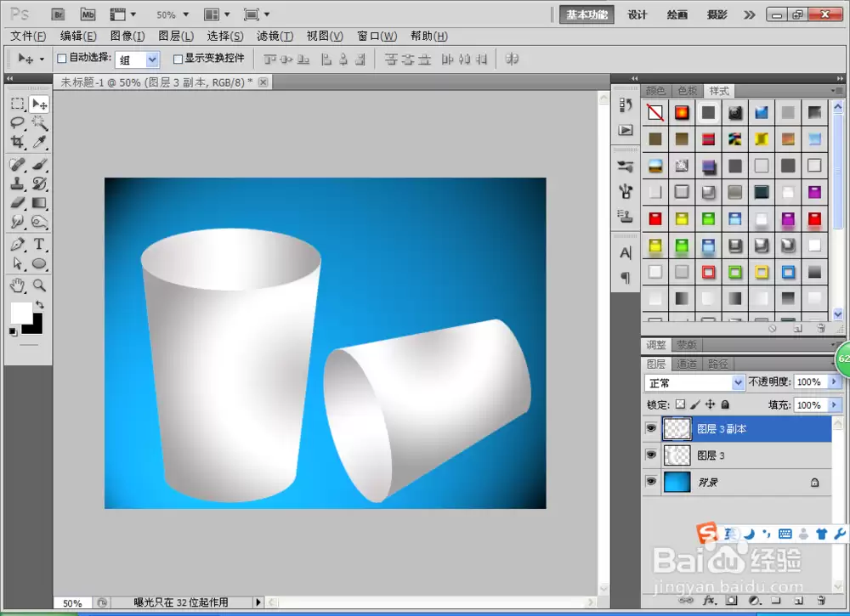Switch to the 通道 tab
The image size is (850, 616).
(687, 364)
